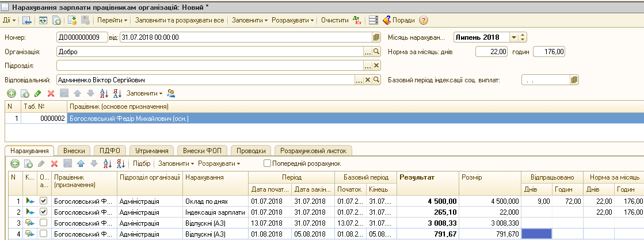This screenshot has height=240, width=644.
Task: Switch to the Внески ФОП tab
Action: 202,151
